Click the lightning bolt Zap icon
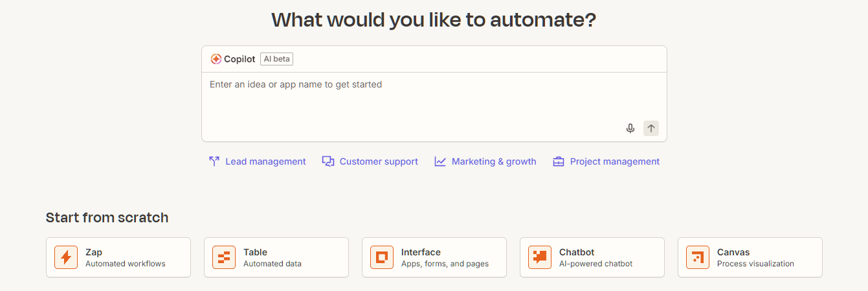 [65, 257]
